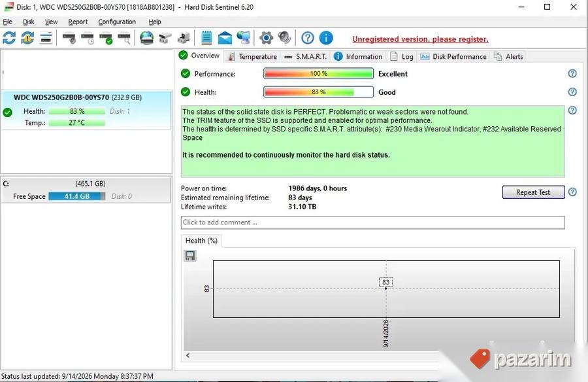Click the C: free space 41.4 GB bar
The width and height of the screenshot is (588, 382).
point(77,196)
